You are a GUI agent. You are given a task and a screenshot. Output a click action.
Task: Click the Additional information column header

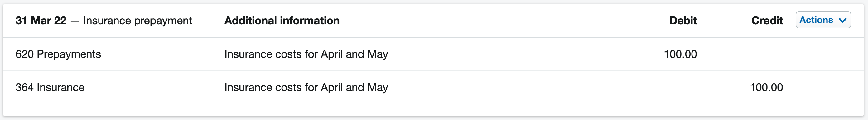pyautogui.click(x=282, y=21)
